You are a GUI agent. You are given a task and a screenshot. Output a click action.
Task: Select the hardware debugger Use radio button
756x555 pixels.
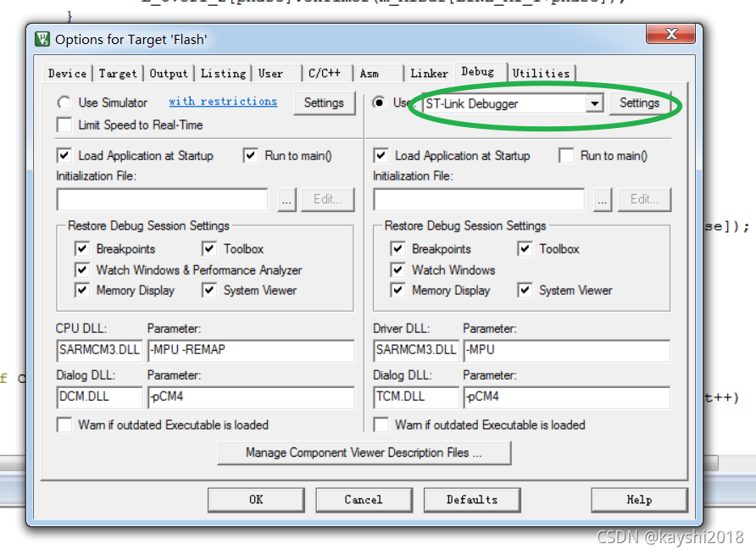pyautogui.click(x=380, y=103)
